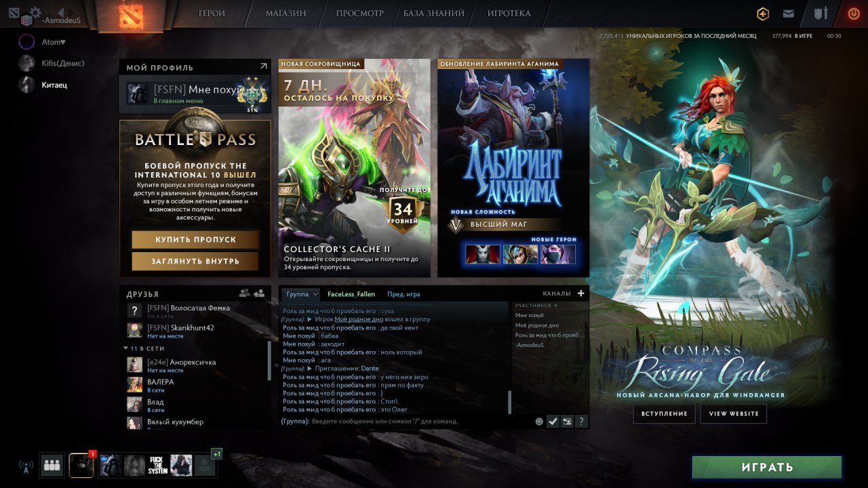Open the ИГРОТЕКА menu tab
The width and height of the screenshot is (868, 488).
pyautogui.click(x=509, y=14)
